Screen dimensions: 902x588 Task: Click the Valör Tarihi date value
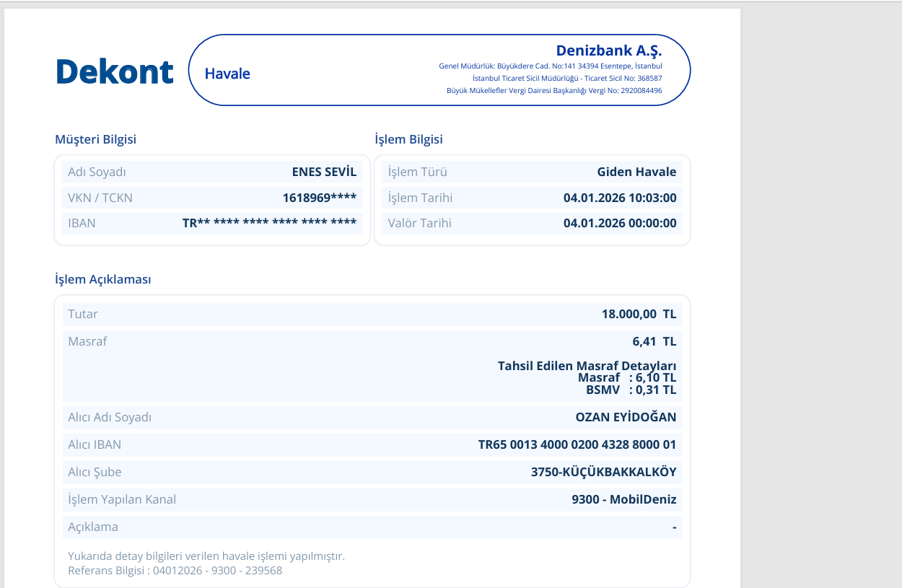click(x=620, y=223)
